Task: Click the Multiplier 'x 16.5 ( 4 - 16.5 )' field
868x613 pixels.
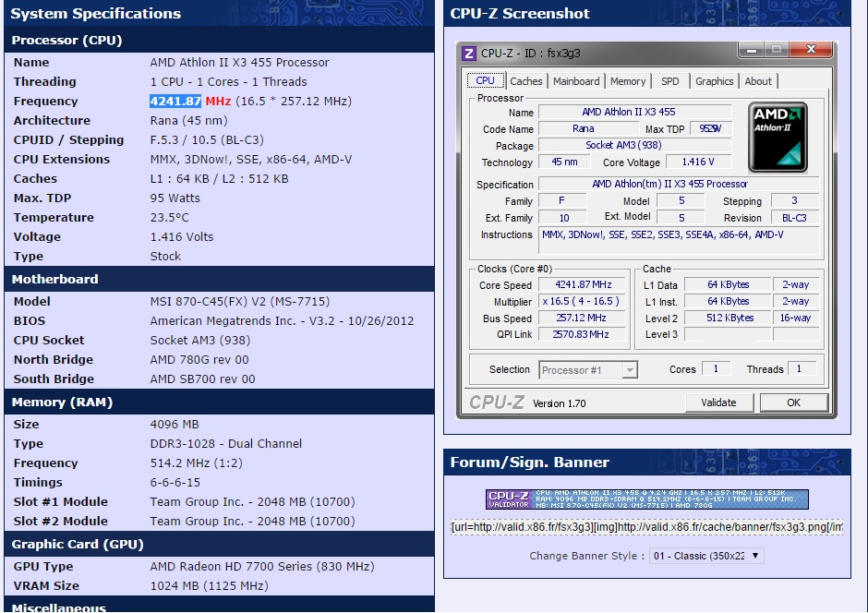Action: [x=583, y=302]
